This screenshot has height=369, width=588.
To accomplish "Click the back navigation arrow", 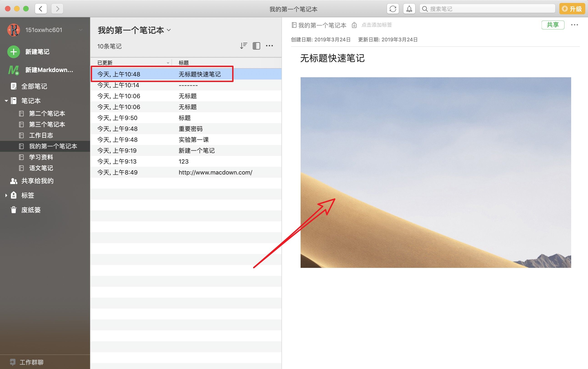I will [41, 9].
